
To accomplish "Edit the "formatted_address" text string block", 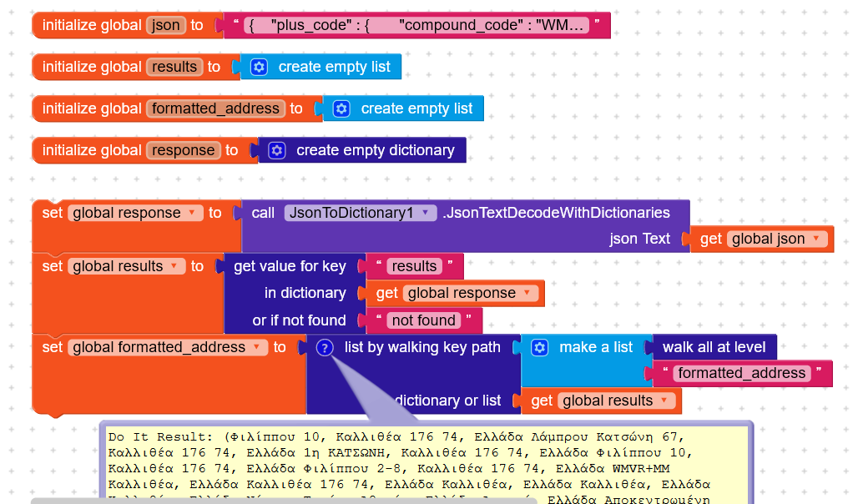I will click(741, 374).
